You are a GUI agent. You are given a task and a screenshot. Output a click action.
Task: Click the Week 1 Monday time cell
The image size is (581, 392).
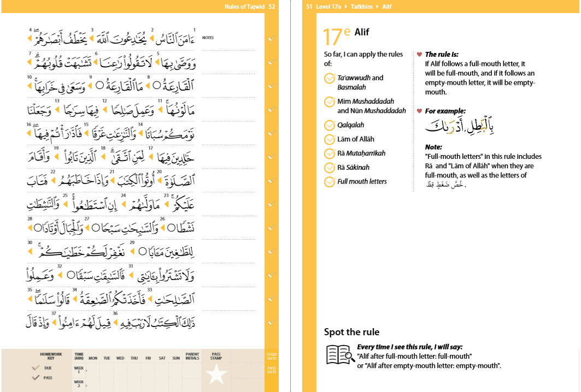click(x=93, y=371)
